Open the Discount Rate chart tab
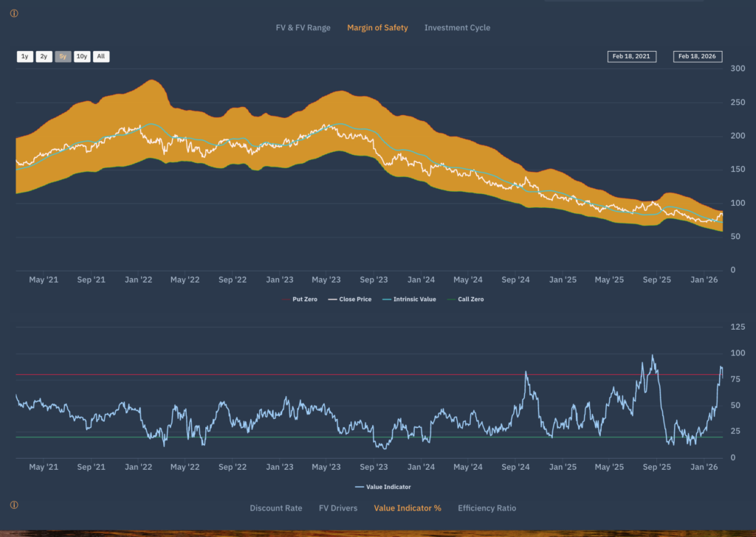This screenshot has width=756, height=537. tap(275, 508)
